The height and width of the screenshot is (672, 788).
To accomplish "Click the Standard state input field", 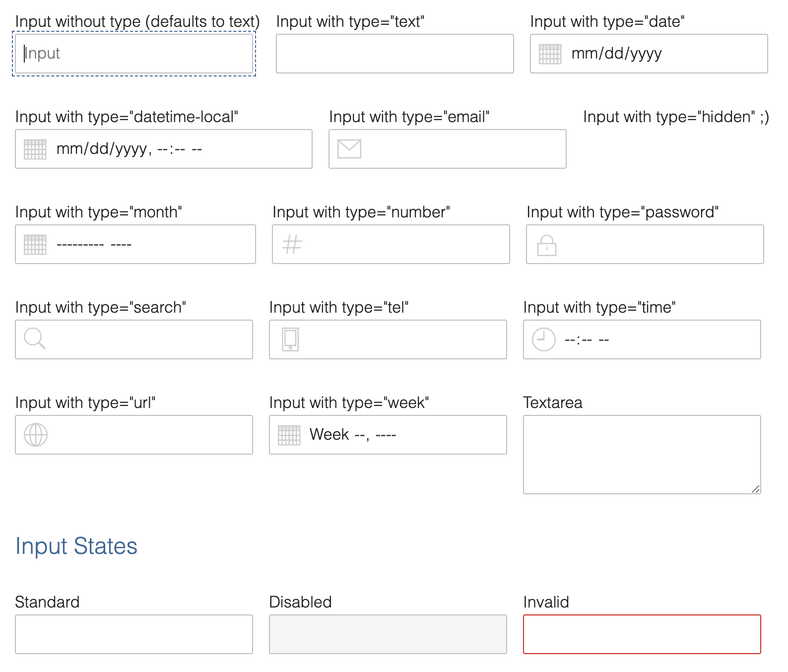I will pyautogui.click(x=134, y=634).
